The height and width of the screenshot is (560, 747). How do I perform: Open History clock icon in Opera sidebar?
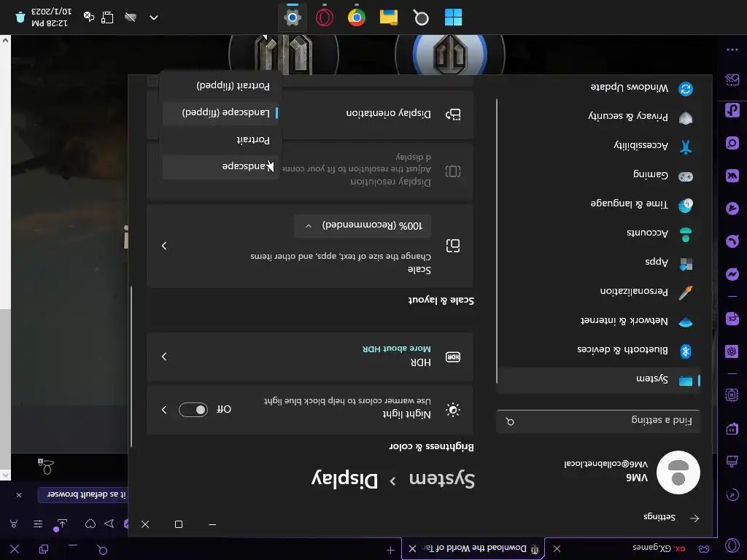[732, 495]
